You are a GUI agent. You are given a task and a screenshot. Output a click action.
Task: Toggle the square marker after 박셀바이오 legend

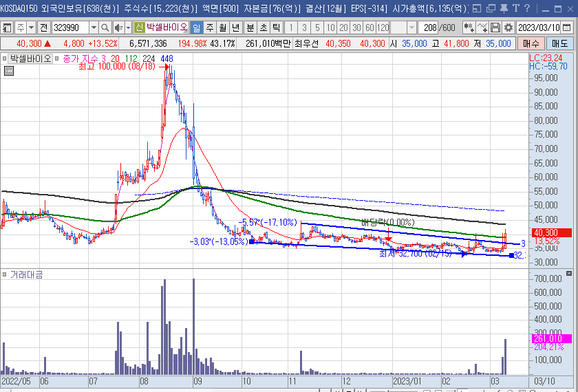click(x=57, y=58)
